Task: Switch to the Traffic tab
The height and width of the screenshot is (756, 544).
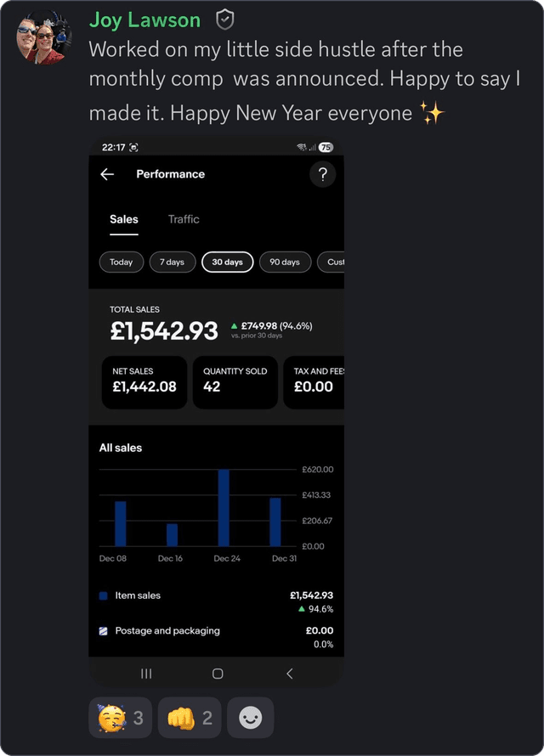Action: pyautogui.click(x=184, y=218)
